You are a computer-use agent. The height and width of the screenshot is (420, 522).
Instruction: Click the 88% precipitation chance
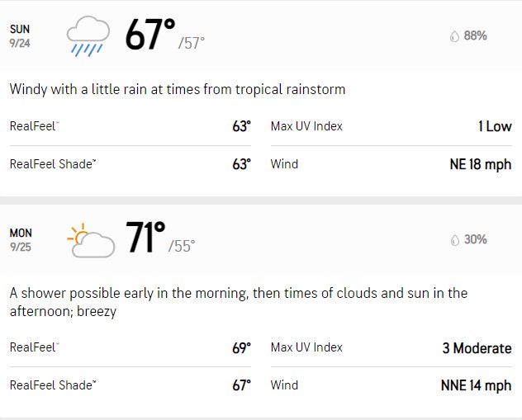pyautogui.click(x=476, y=35)
